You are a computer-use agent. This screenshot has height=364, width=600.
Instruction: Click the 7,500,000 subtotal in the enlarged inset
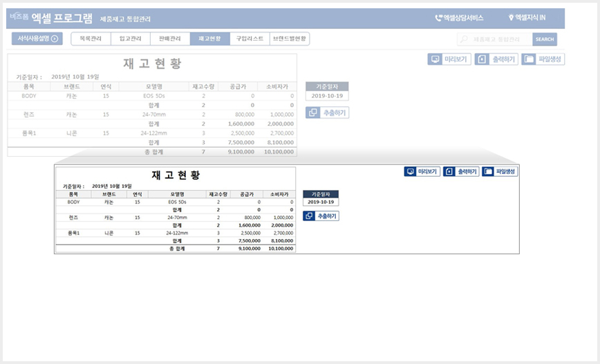[250, 241]
